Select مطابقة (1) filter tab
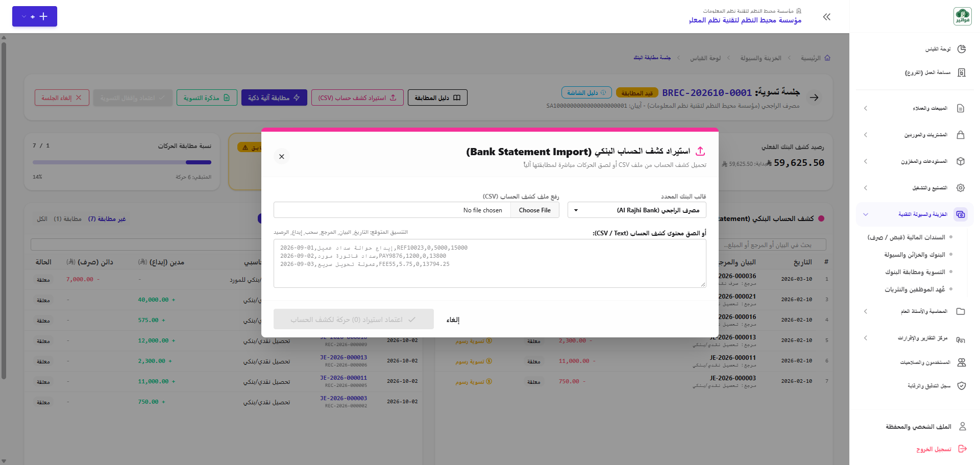This screenshot has width=980, height=465. pos(67,218)
